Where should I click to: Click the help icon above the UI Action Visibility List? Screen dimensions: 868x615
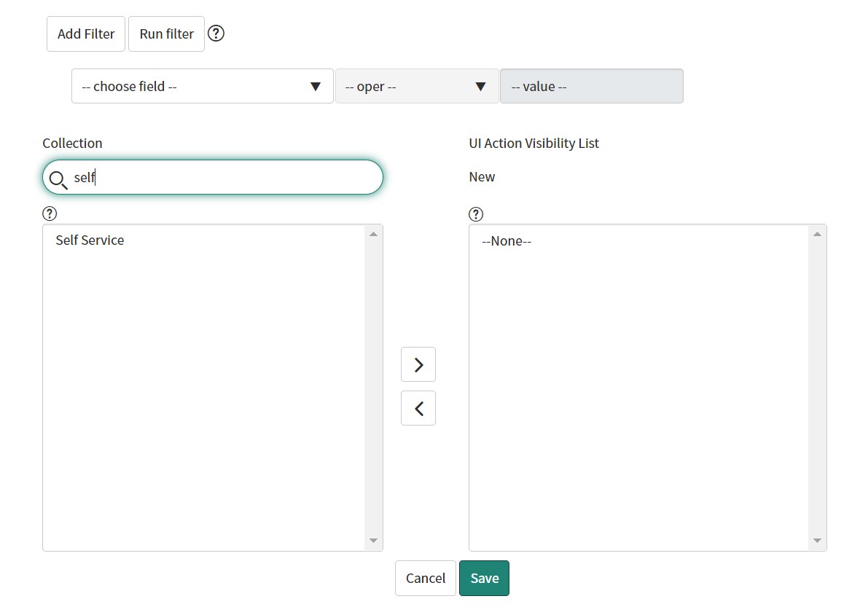pos(476,213)
